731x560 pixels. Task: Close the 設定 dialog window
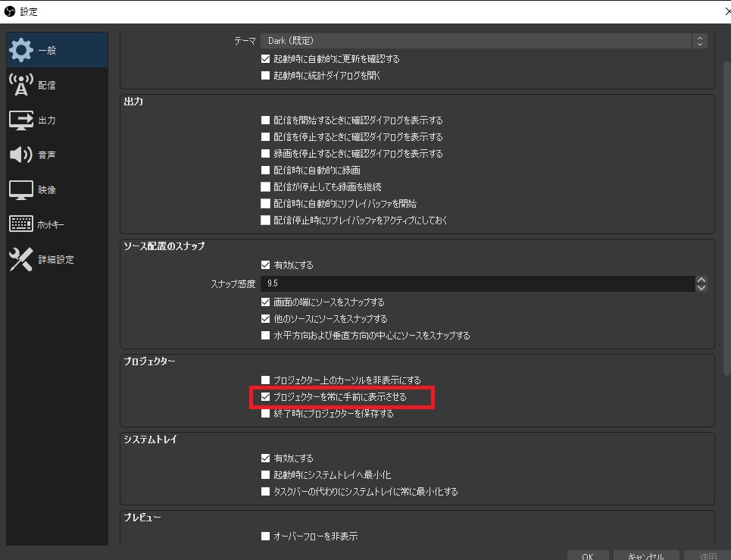coord(726,11)
